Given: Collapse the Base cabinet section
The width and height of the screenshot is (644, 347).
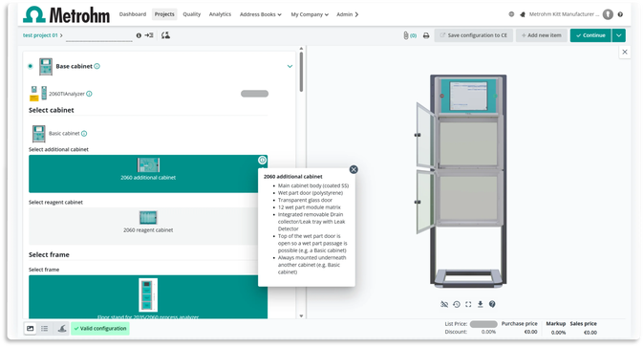Looking at the screenshot, I should pyautogui.click(x=290, y=66).
